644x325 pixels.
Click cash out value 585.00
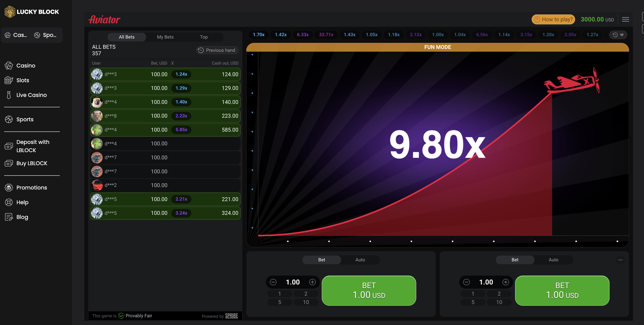click(x=230, y=130)
